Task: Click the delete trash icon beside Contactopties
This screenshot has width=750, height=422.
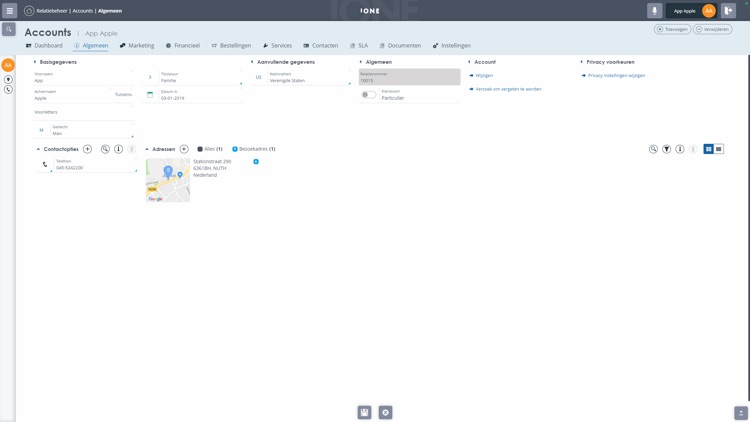Action: (132, 149)
